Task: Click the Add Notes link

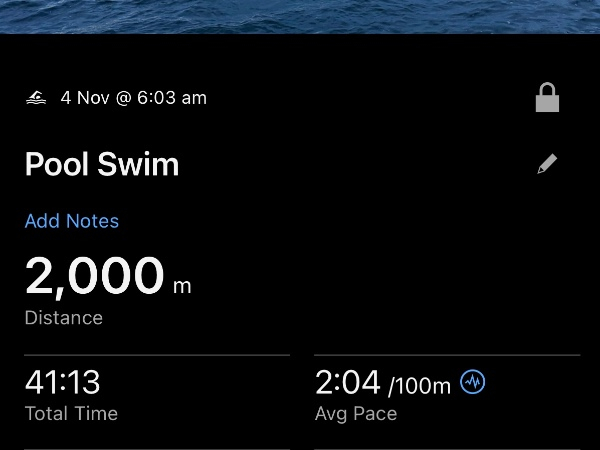Action: [72, 221]
